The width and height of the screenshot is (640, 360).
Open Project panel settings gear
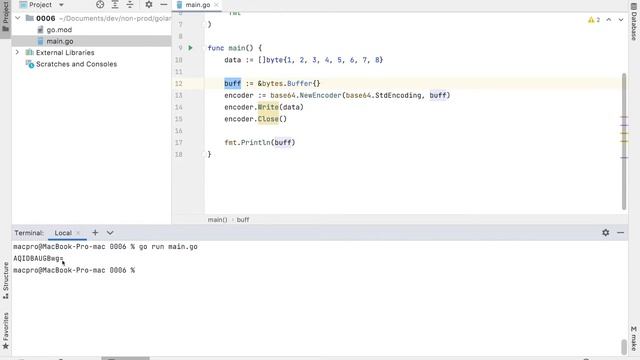pos(149,4)
